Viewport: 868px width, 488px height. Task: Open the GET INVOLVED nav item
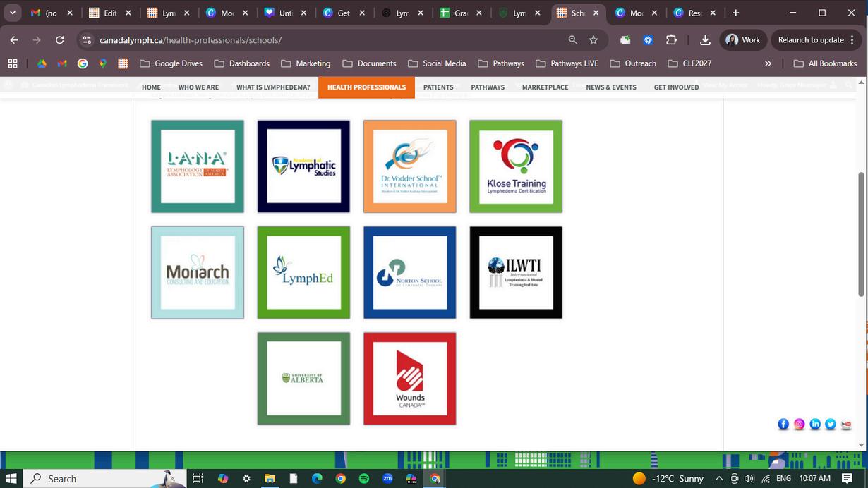[676, 87]
